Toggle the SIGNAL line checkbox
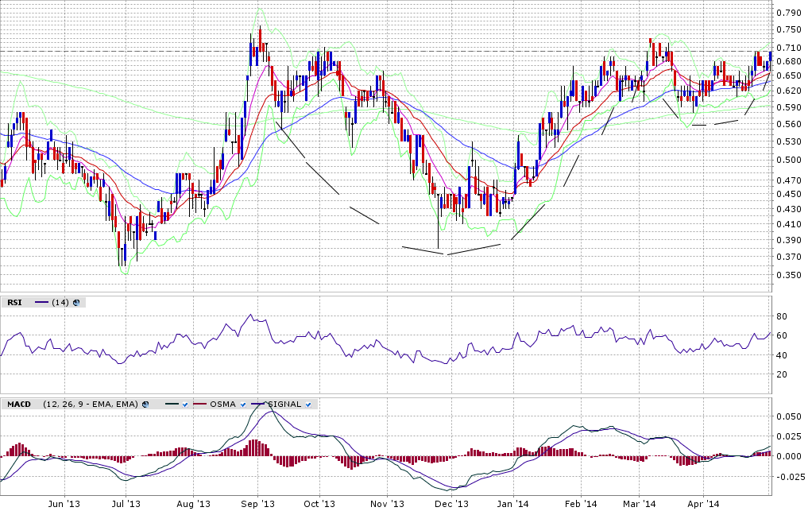The height and width of the screenshot is (515, 812). coord(308,405)
